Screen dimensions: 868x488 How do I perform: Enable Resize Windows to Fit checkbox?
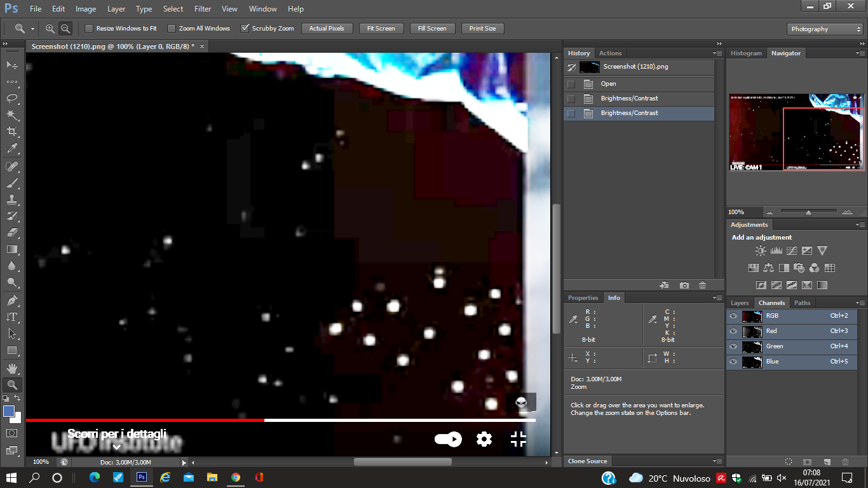89,29
